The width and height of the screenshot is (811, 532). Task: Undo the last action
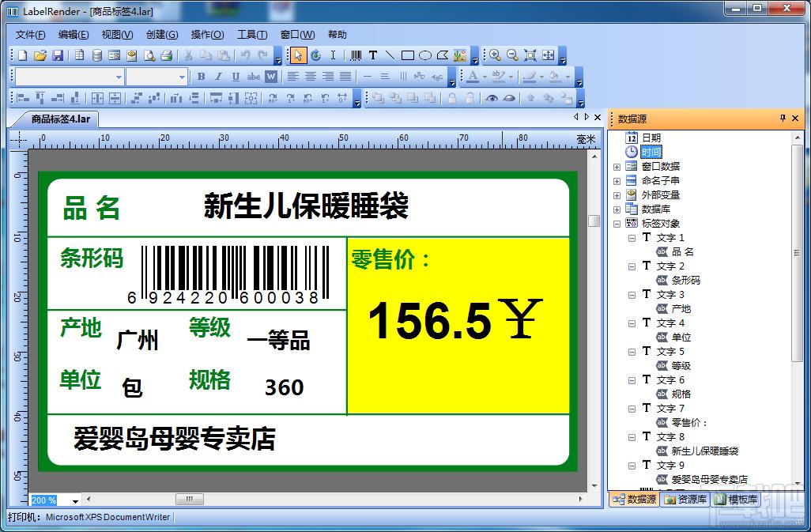(x=246, y=55)
